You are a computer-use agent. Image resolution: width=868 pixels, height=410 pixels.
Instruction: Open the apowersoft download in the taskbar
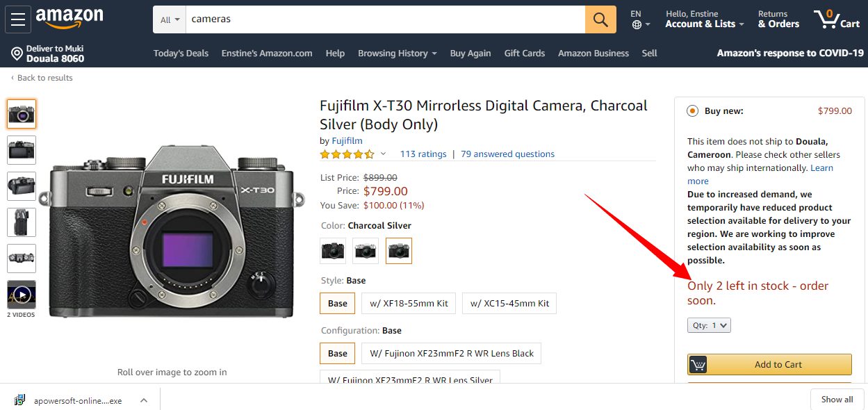point(76,400)
